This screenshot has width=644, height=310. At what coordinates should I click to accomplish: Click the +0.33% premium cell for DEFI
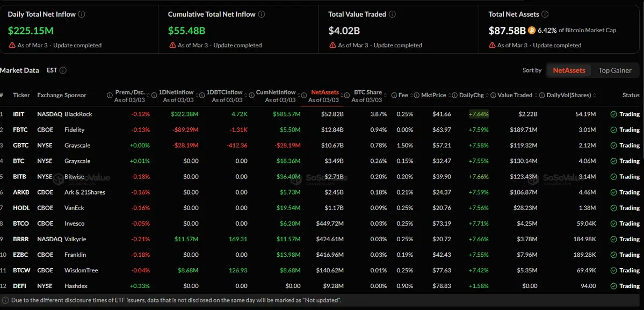(x=140, y=286)
